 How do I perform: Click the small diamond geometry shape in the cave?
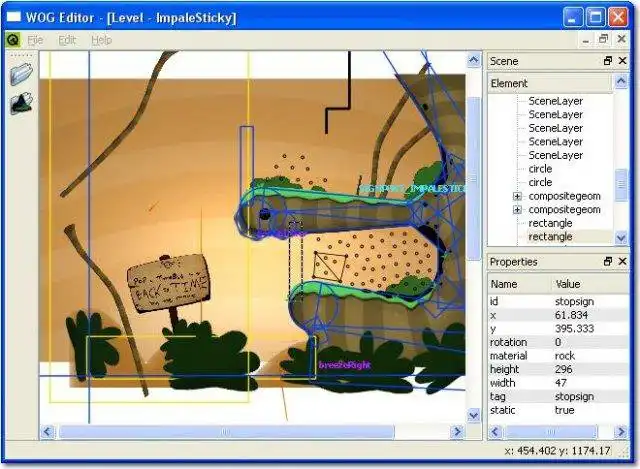click(x=330, y=266)
